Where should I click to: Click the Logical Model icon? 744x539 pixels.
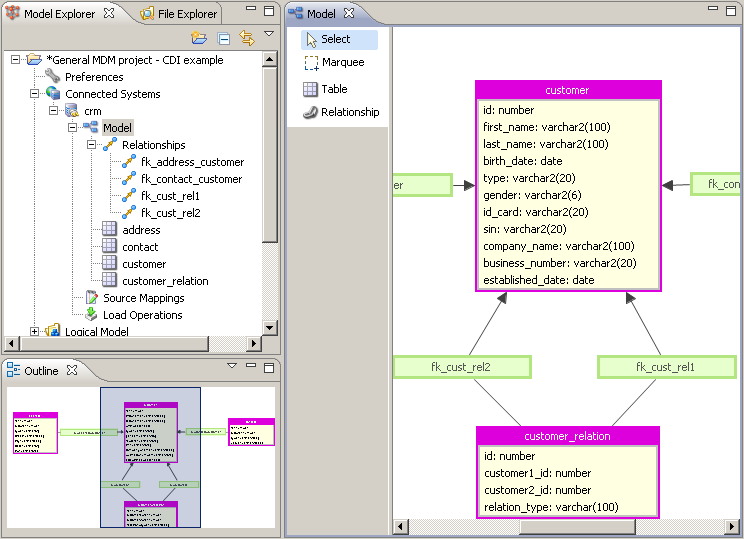pyautogui.click(x=53, y=330)
